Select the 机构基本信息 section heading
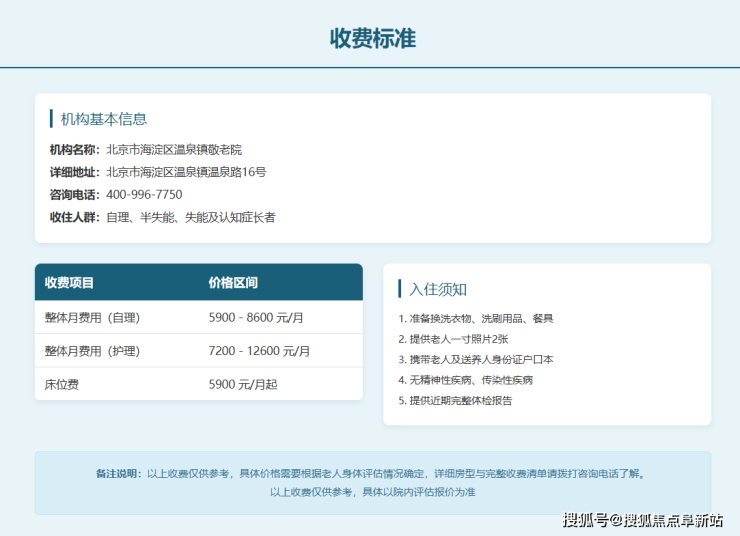740x536 pixels. pyautogui.click(x=104, y=119)
